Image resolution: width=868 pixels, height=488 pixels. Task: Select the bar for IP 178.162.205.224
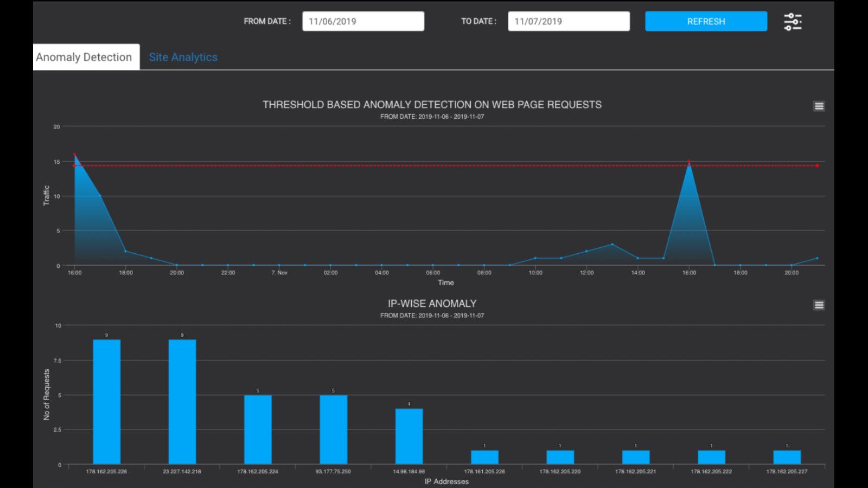click(258, 428)
